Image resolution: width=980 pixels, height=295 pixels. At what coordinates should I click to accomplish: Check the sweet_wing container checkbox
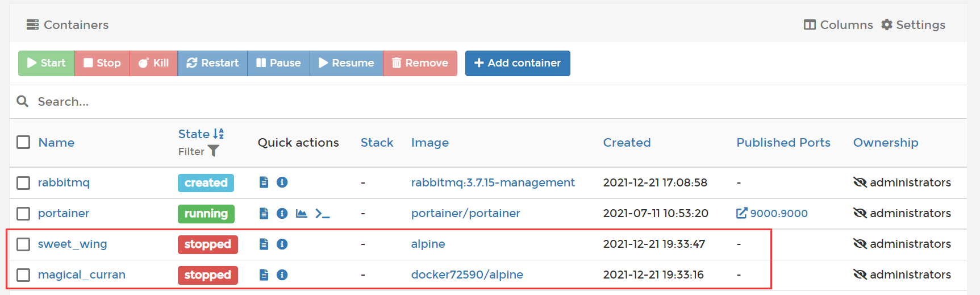click(x=23, y=244)
